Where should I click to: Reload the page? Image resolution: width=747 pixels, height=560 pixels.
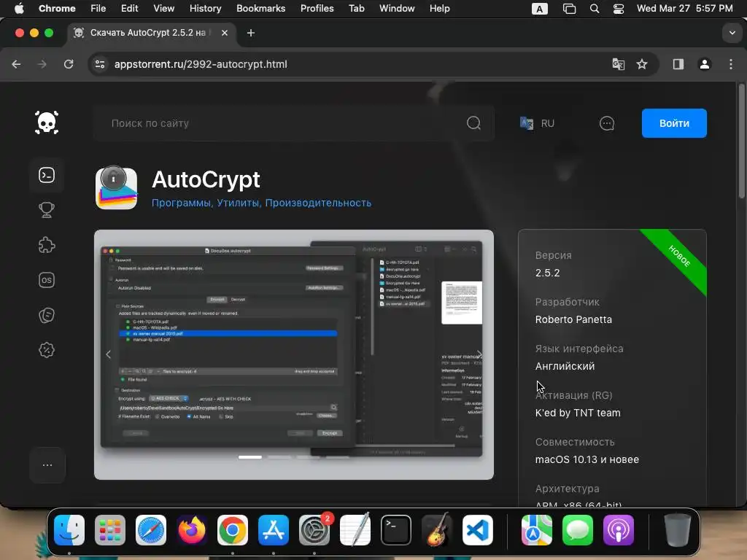pyautogui.click(x=69, y=64)
